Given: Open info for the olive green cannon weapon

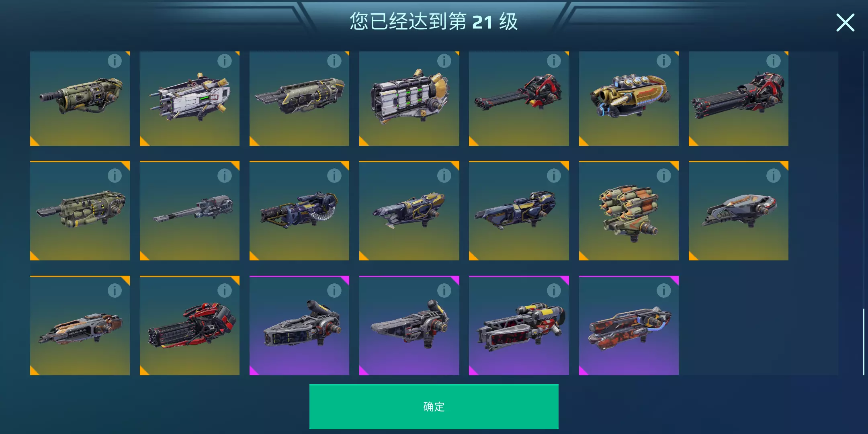Looking at the screenshot, I should click(115, 61).
